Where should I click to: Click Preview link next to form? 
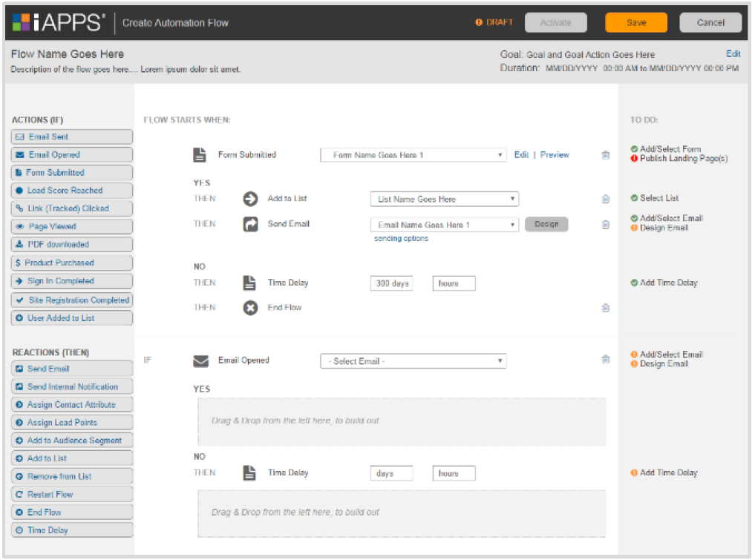coord(555,155)
